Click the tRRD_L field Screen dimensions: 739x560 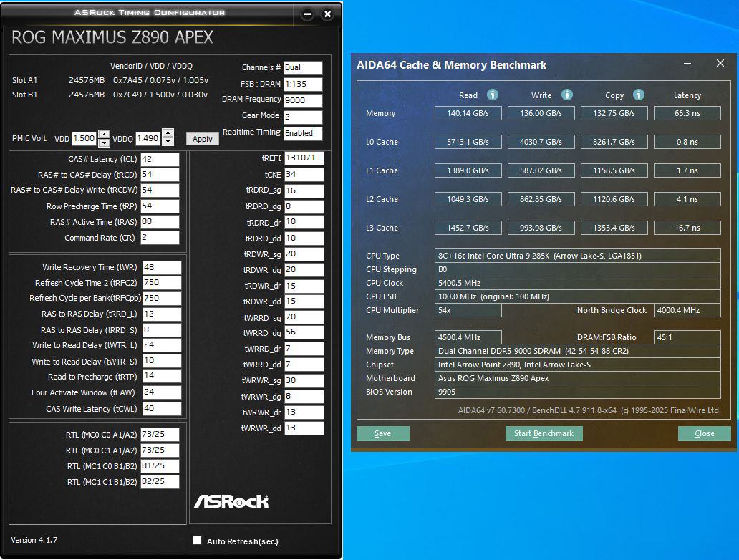tap(162, 314)
